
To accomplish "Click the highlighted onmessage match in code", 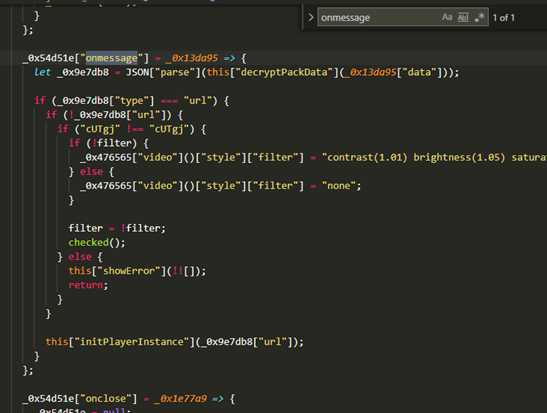I will 112,58.
